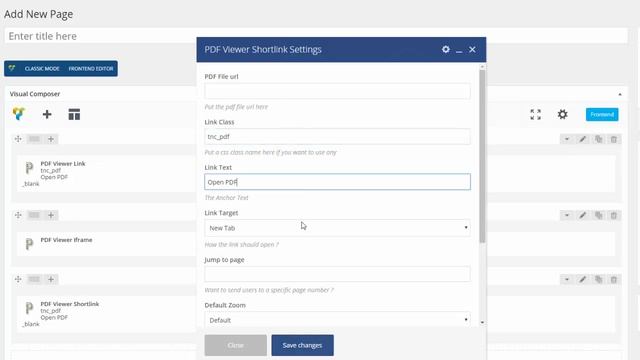Collapse the PDF Viewer Iframe row toggle arrow
Screen dimensions: 640x360
coord(567,215)
